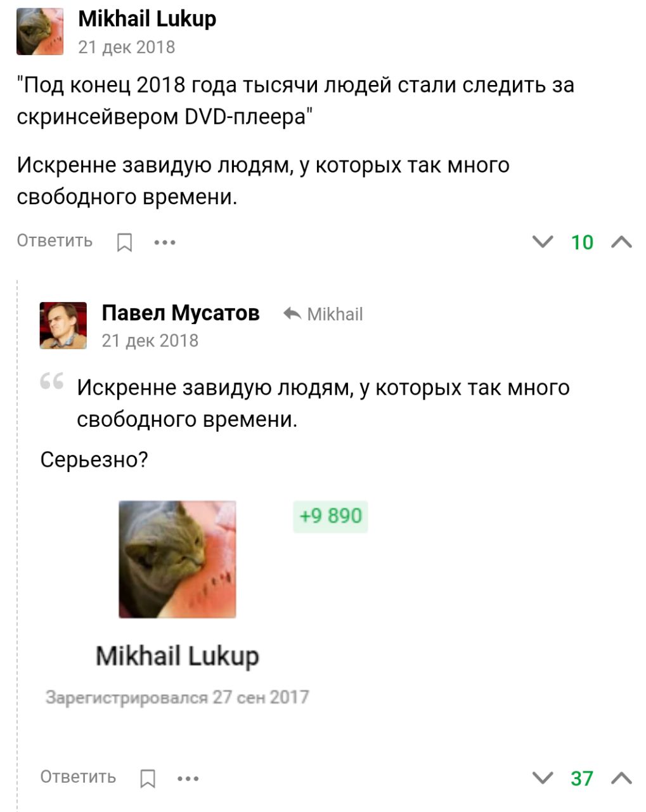Downvote Mikhail Lukup's comment
Image resolution: width=646 pixels, height=812 pixels.
pos(542,242)
